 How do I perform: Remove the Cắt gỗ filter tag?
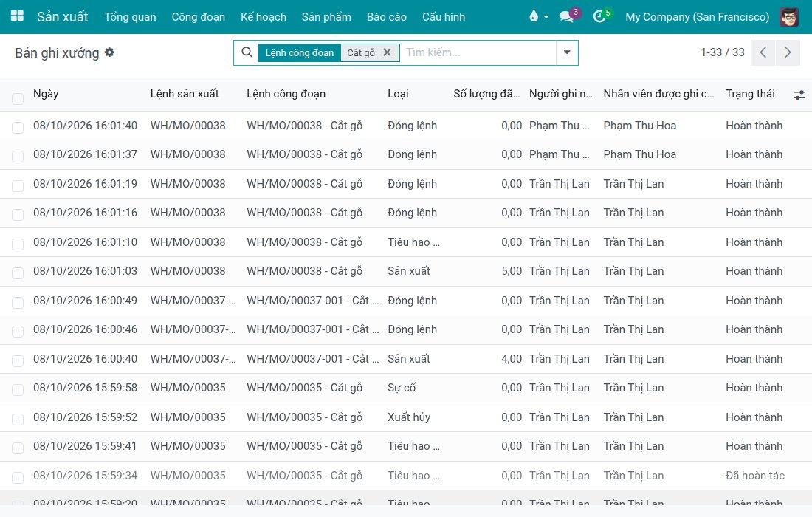tap(387, 52)
